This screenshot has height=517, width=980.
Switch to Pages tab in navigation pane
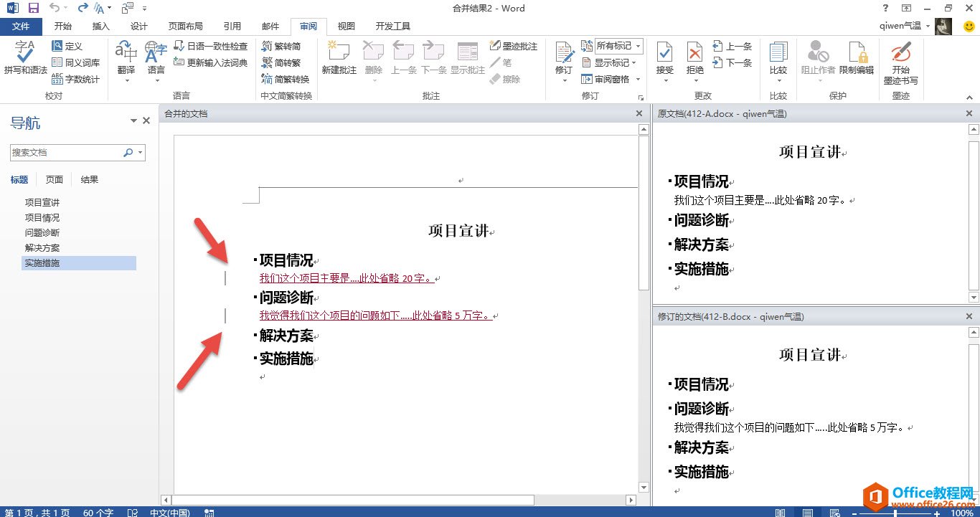[x=55, y=180]
